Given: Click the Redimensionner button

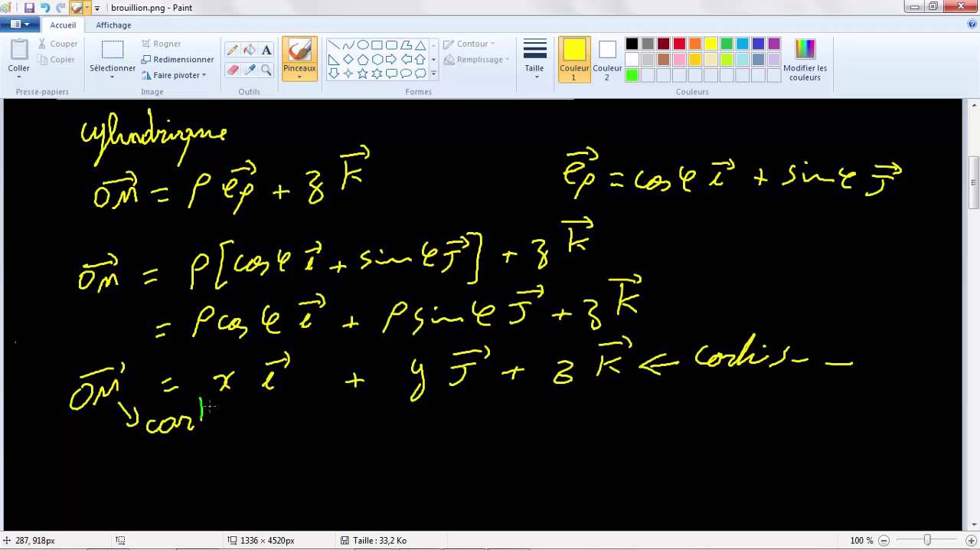Looking at the screenshot, I should click(178, 59).
